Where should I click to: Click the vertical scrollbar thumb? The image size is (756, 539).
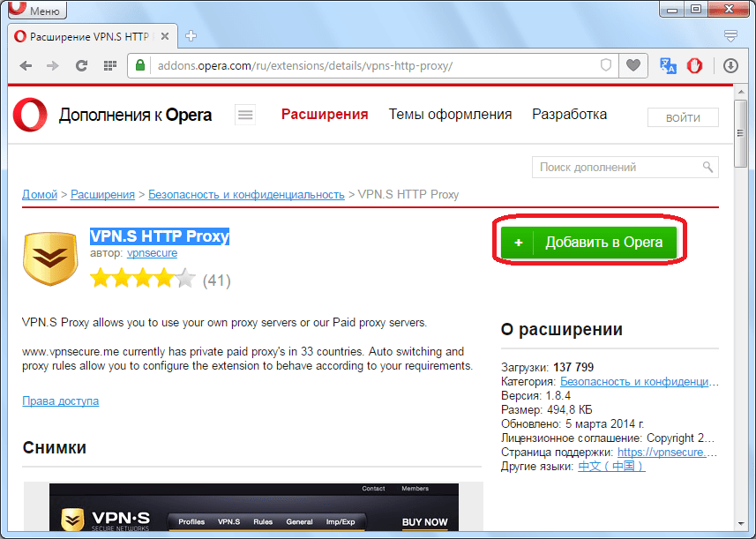coord(741,133)
